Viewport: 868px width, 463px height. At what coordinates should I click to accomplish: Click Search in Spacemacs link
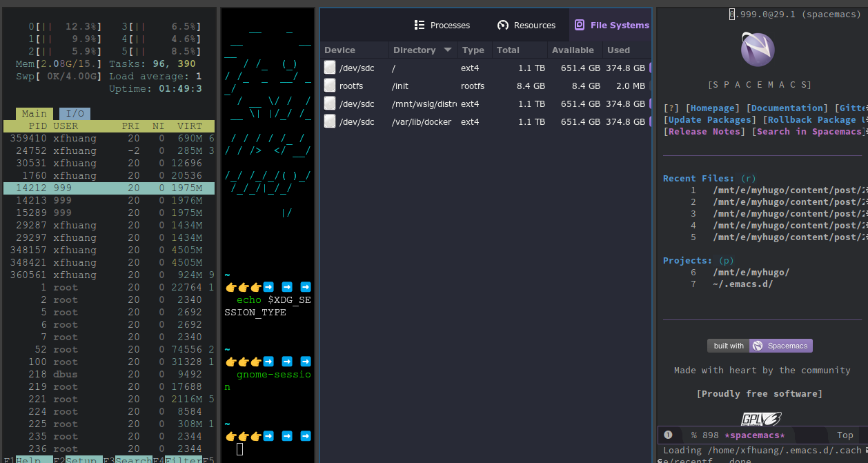point(809,131)
